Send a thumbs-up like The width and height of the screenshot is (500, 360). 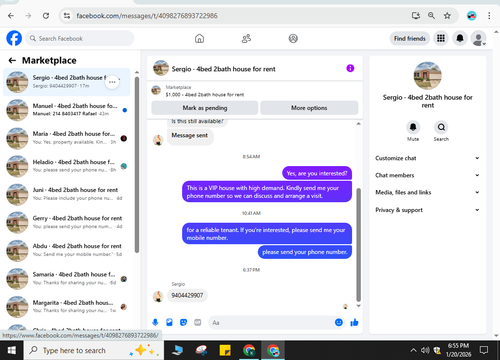354,322
